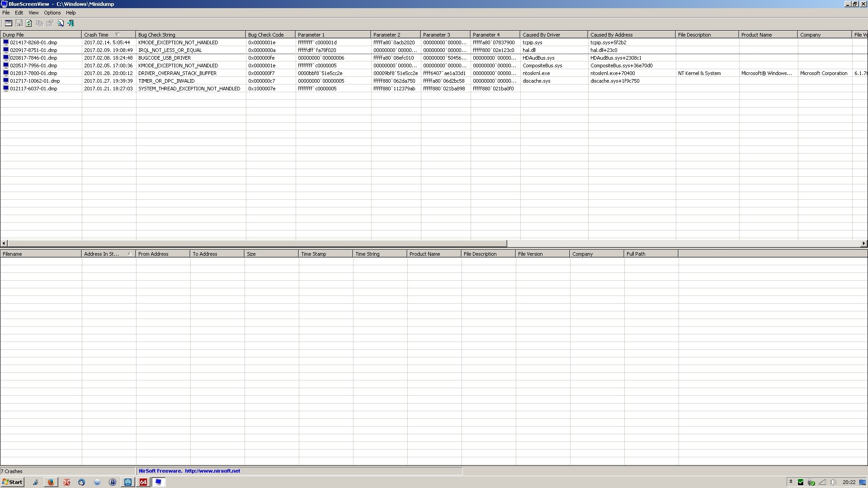Sort by Crash Time column header

tap(108, 35)
